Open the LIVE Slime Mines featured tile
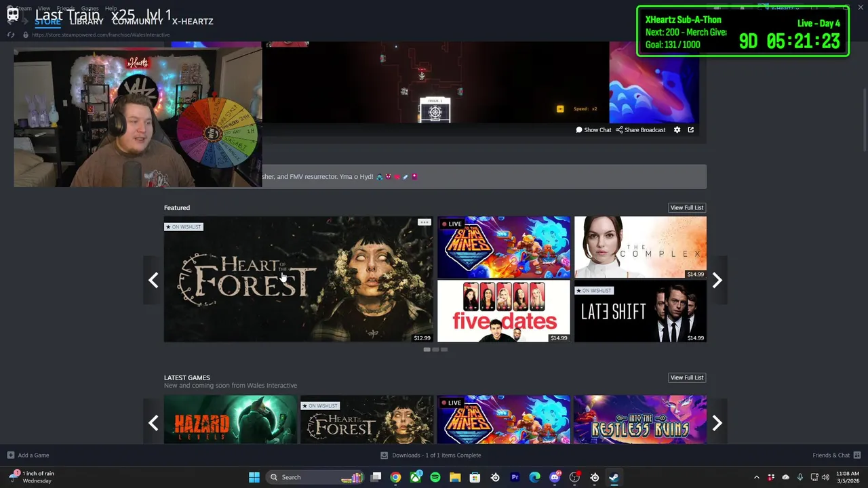This screenshot has width=868, height=488. [x=504, y=247]
